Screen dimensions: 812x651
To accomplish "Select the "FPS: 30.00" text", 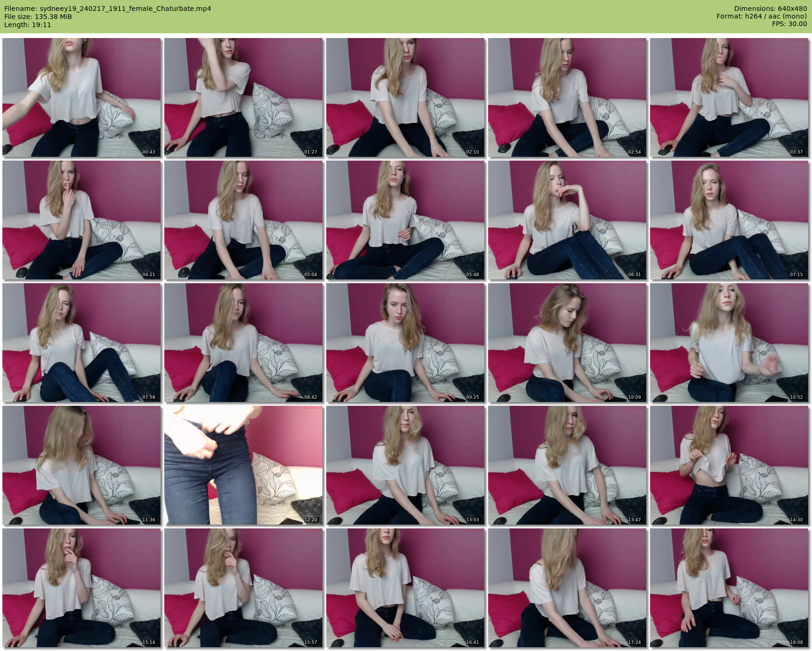I will tap(789, 24).
